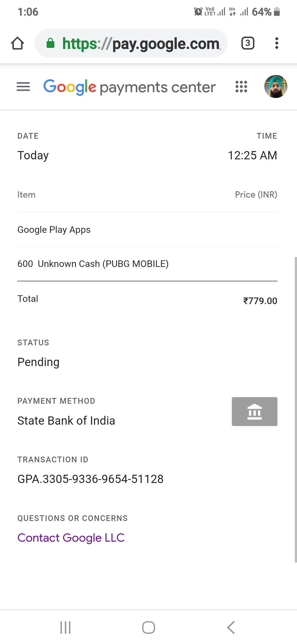Tap the 600 Unknown Cash item row
This screenshot has height=644, width=297.
click(x=93, y=264)
